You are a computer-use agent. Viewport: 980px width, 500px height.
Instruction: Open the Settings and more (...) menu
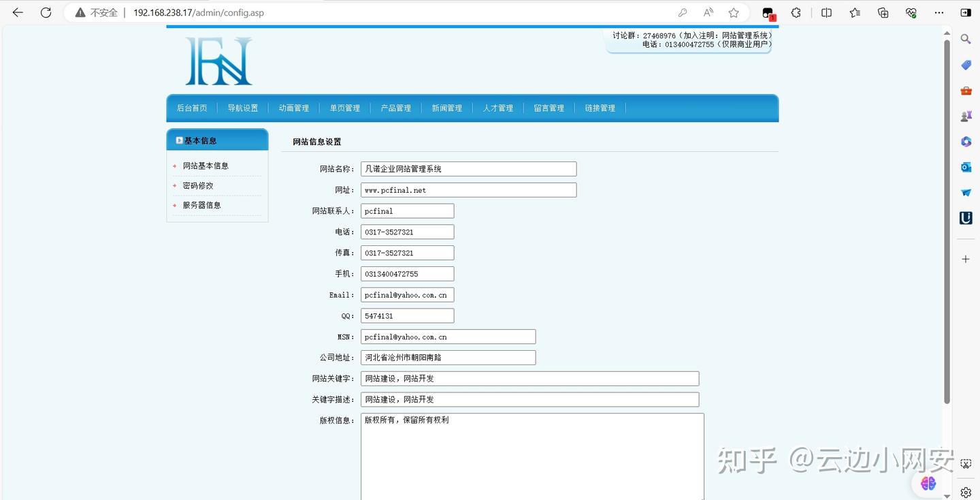coord(938,12)
